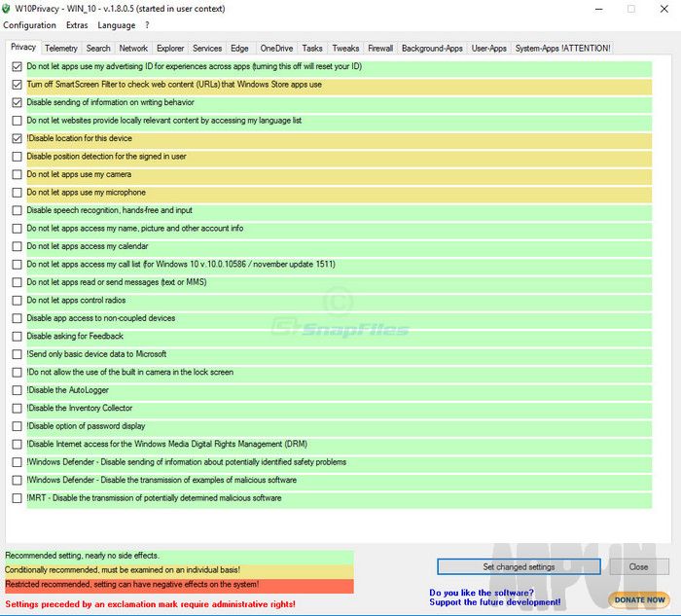Check Defender malicious software examples checkbox
The image size is (681, 616).
(17, 481)
